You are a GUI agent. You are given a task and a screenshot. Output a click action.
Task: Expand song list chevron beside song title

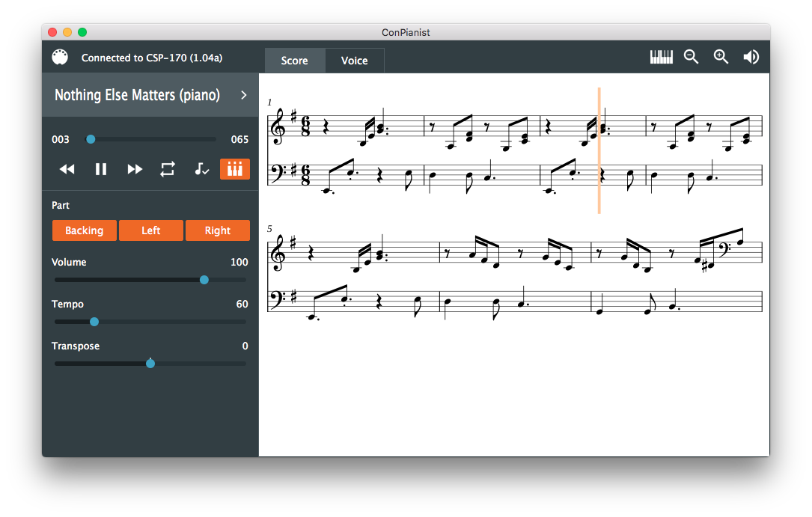pyautogui.click(x=244, y=95)
